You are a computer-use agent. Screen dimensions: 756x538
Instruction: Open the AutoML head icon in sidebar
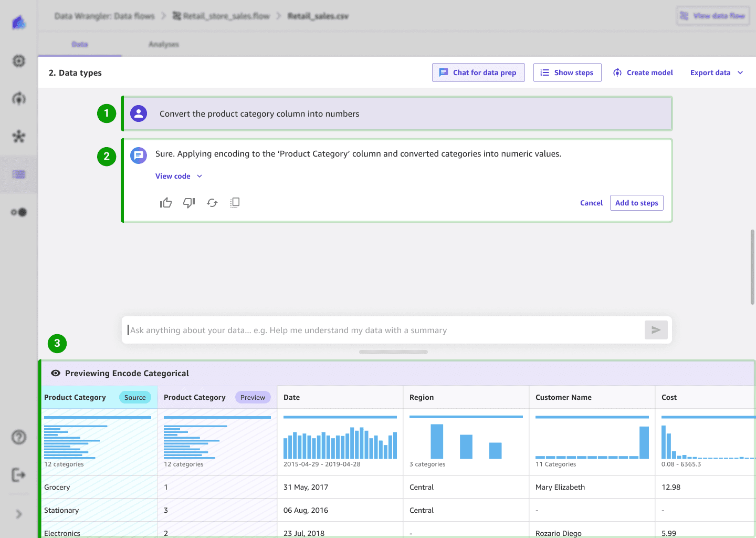click(x=19, y=98)
